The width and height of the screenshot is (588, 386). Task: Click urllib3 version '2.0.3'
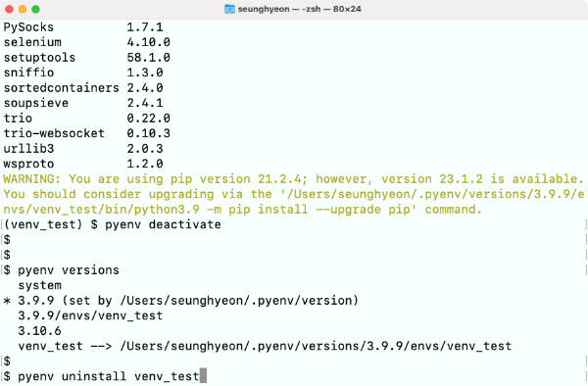(145, 149)
